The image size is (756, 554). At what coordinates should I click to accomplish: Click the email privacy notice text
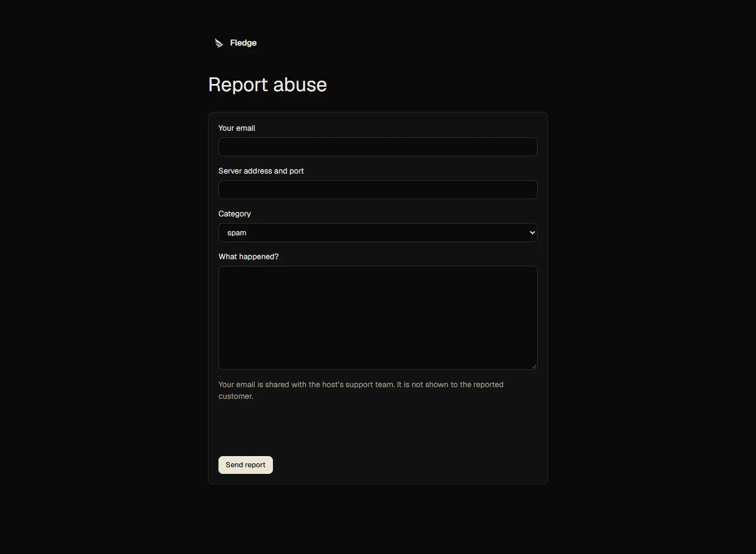[361, 390]
